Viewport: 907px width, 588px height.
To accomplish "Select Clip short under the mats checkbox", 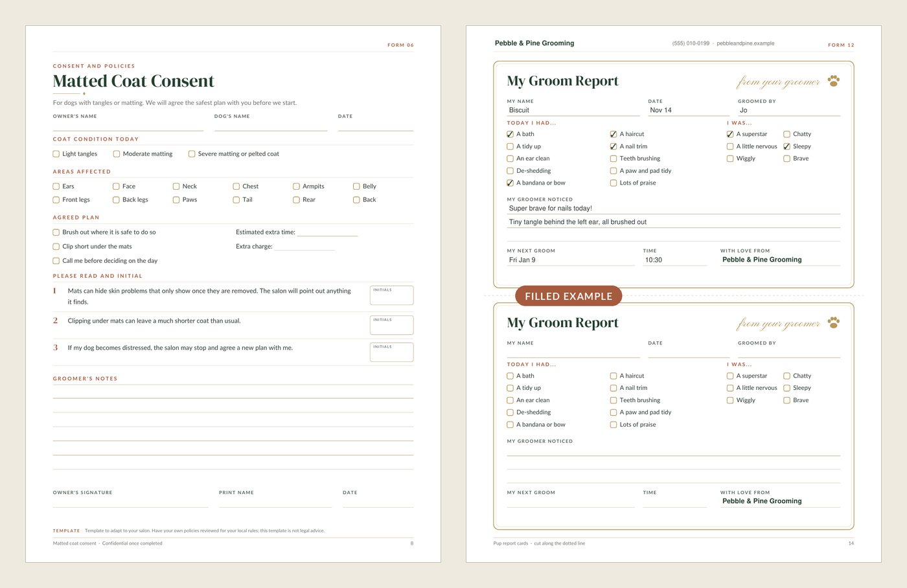I will pos(56,247).
